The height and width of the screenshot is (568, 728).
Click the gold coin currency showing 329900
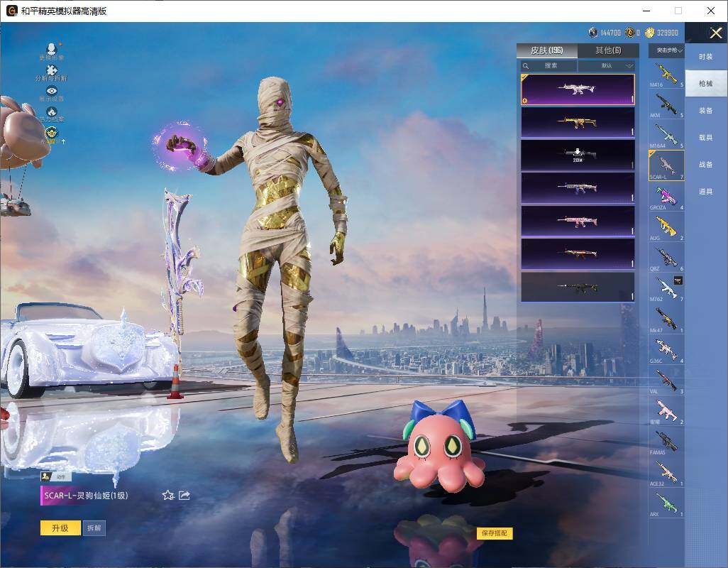tap(649, 32)
